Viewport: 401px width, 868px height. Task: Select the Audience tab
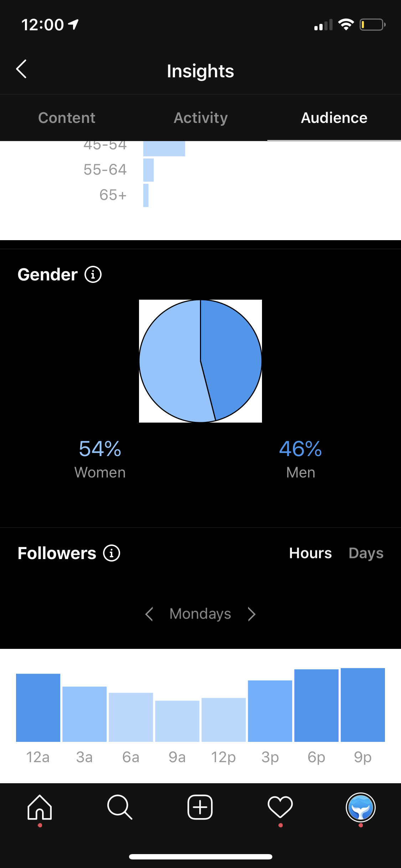pyautogui.click(x=334, y=118)
